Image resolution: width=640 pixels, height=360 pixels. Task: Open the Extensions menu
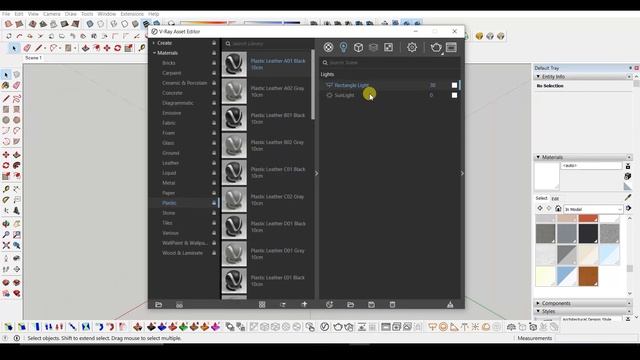[x=132, y=14]
